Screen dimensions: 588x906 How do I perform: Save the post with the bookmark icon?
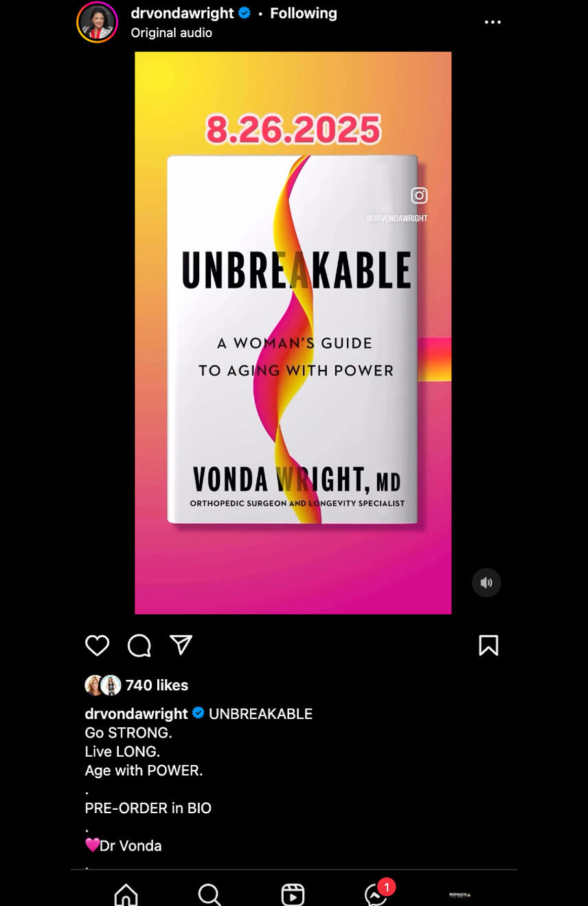(x=488, y=645)
